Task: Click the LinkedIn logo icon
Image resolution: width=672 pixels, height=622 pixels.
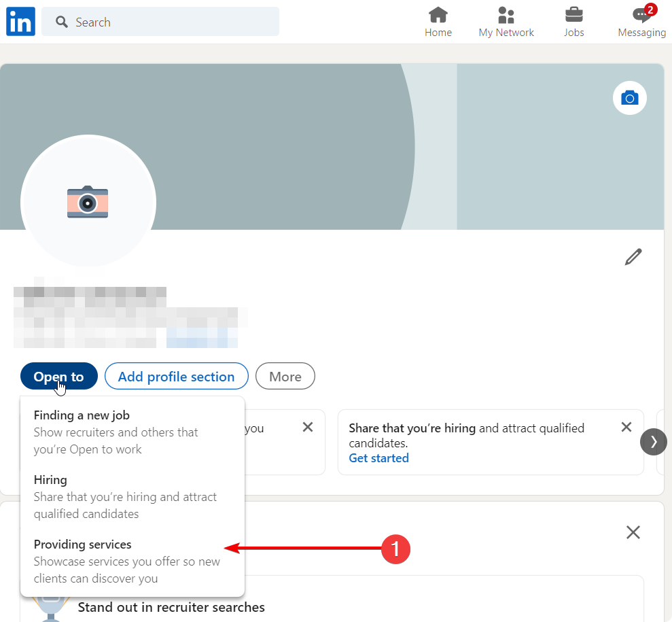Action: [x=20, y=22]
